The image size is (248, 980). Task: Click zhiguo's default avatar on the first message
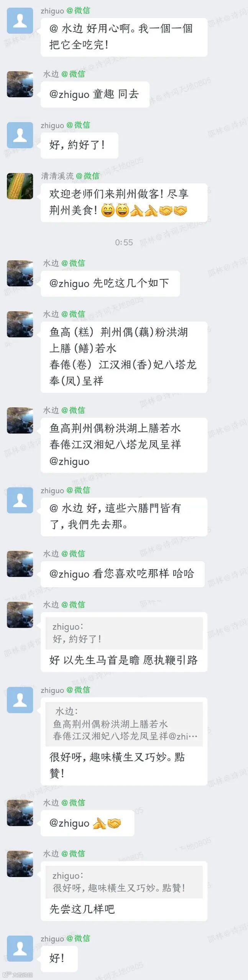point(20,21)
